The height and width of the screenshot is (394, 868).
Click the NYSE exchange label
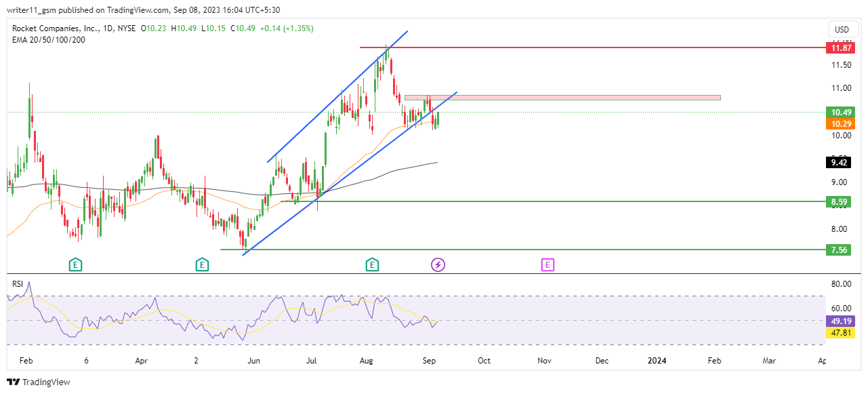pos(127,28)
